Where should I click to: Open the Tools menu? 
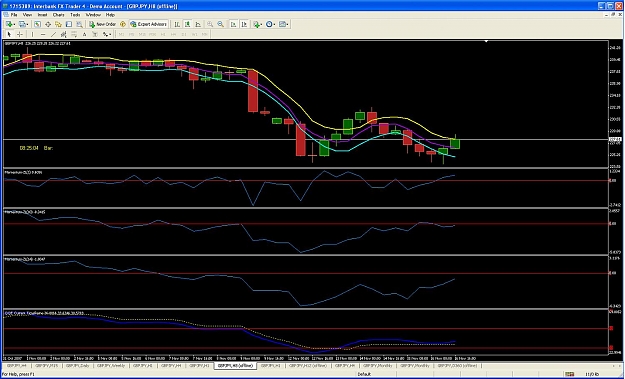click(x=75, y=15)
